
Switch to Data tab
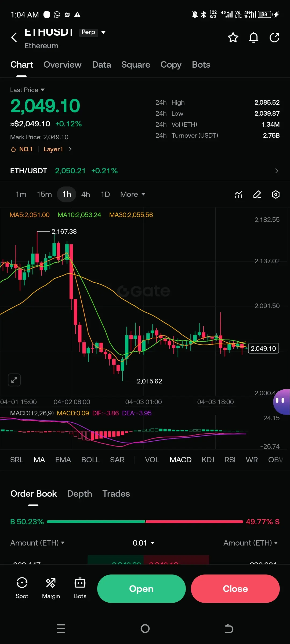(102, 65)
